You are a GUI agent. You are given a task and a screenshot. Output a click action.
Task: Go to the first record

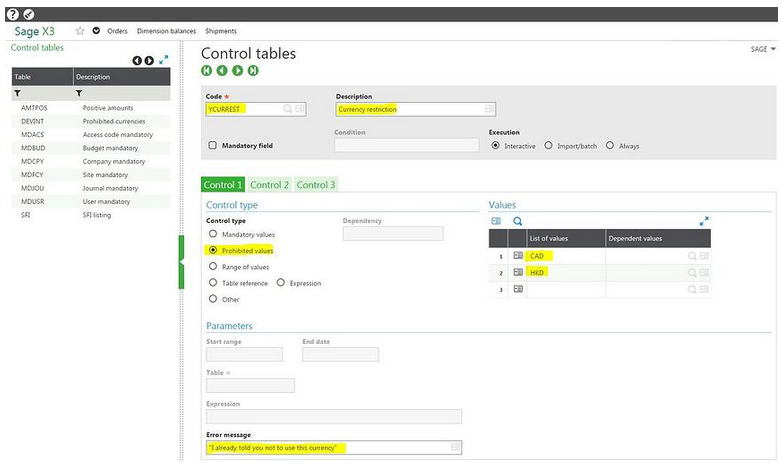click(x=207, y=71)
